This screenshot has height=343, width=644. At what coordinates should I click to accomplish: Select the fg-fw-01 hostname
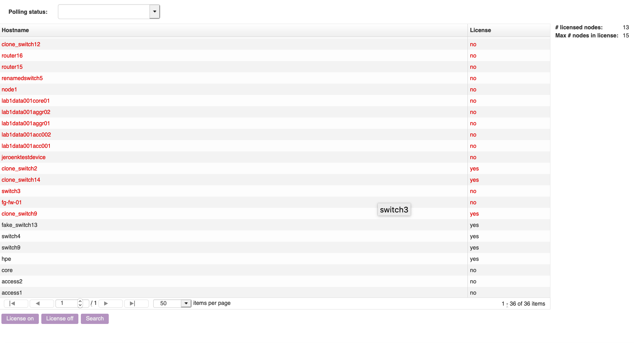[x=12, y=202]
